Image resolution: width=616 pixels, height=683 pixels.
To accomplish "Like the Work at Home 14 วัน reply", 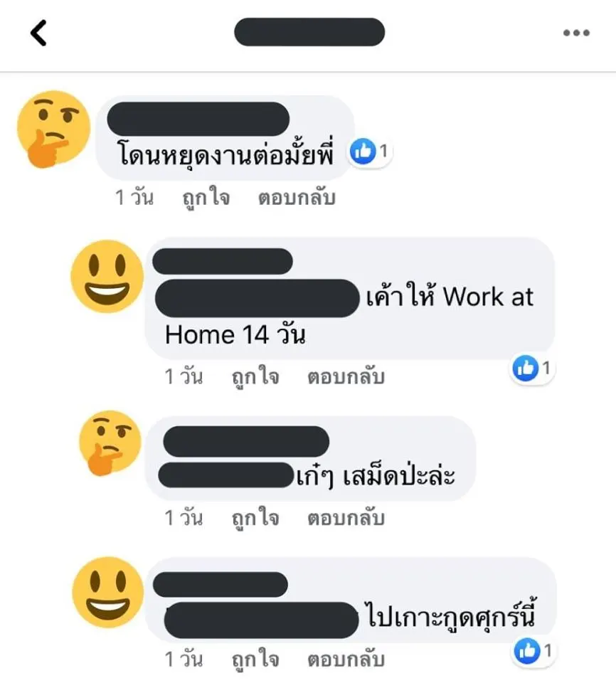I will click(255, 377).
